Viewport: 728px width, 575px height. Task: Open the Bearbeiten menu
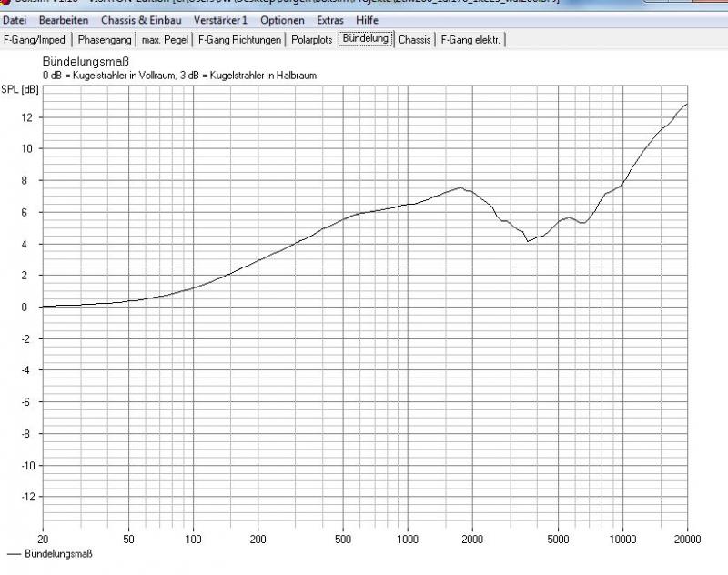(x=64, y=20)
